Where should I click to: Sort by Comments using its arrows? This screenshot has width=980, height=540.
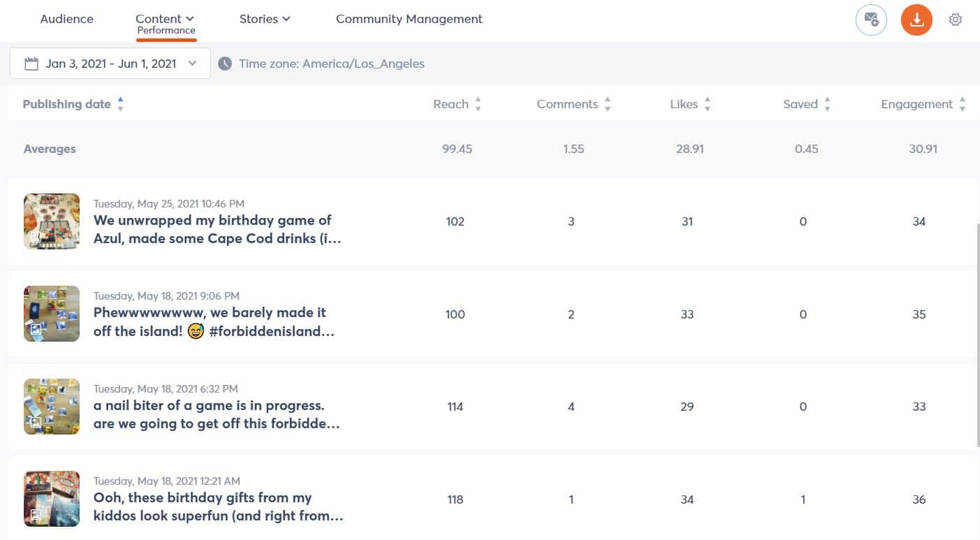[x=608, y=104]
